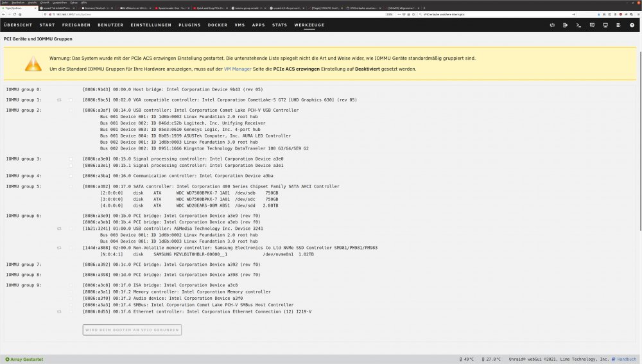
Task: Open a new browser tab with plus button
Action: click(424, 8)
